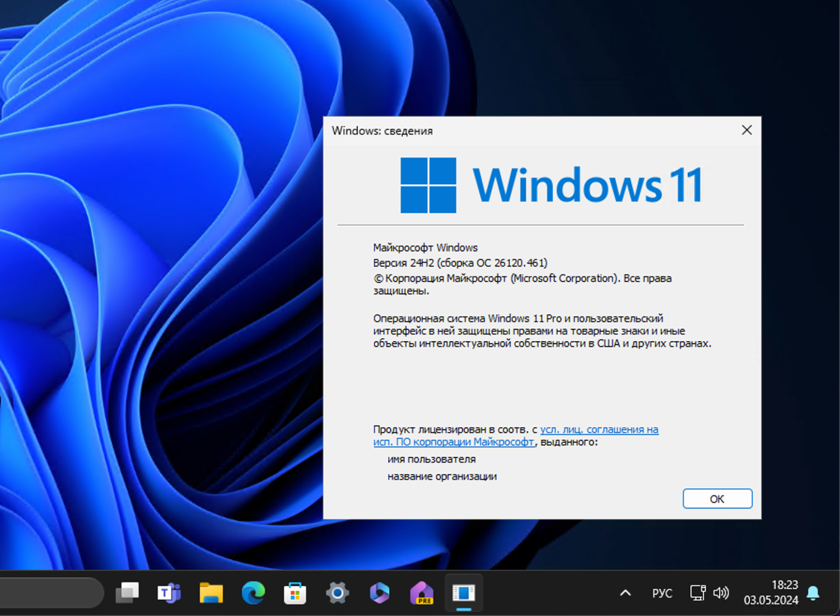
Task: Open Windows Settings via the gear icon
Action: click(337, 592)
